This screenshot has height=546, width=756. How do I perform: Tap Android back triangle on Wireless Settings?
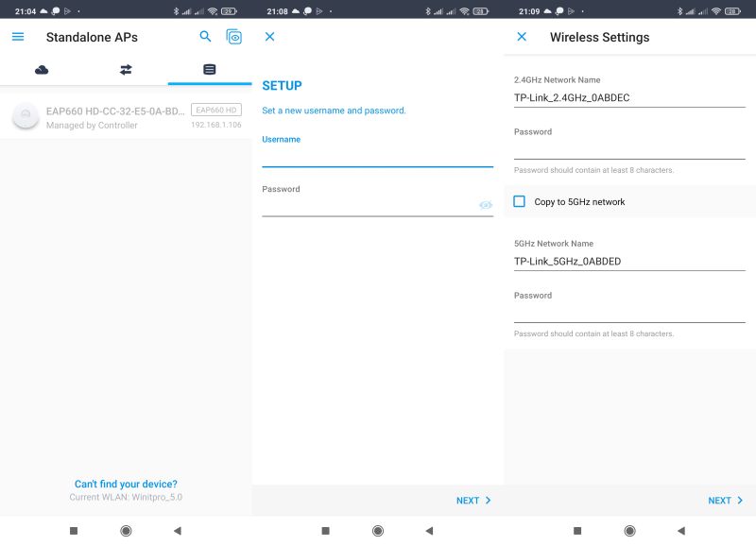tap(680, 531)
